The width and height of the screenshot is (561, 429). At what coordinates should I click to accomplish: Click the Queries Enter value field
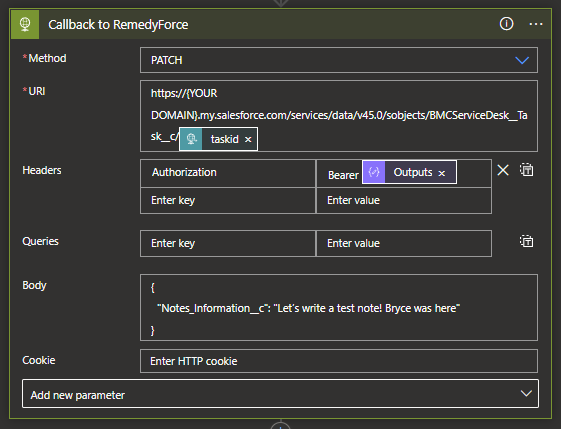(x=404, y=243)
